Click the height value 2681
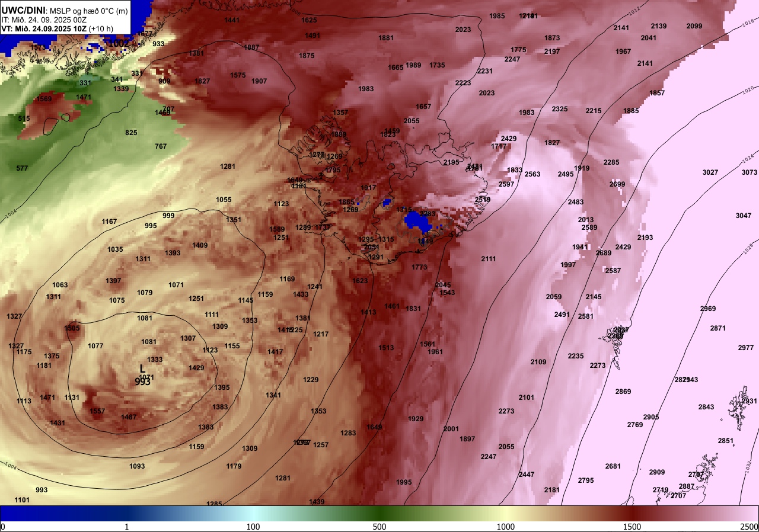The height and width of the screenshot is (532, 759). tap(613, 466)
